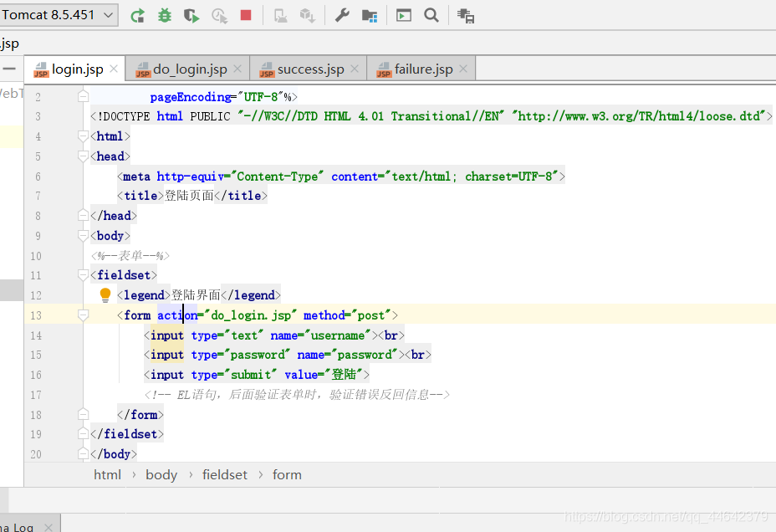Collapse the html tag fold at line 4

[83, 136]
